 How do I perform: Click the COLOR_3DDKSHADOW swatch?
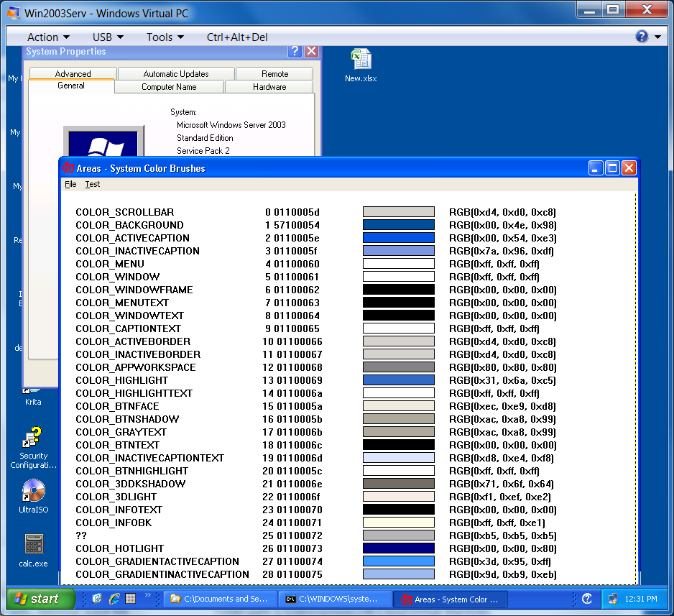click(399, 483)
